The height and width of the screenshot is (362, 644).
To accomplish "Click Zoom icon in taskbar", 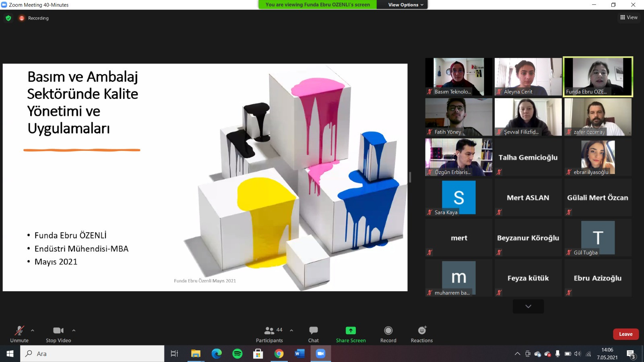I will click(x=320, y=354).
